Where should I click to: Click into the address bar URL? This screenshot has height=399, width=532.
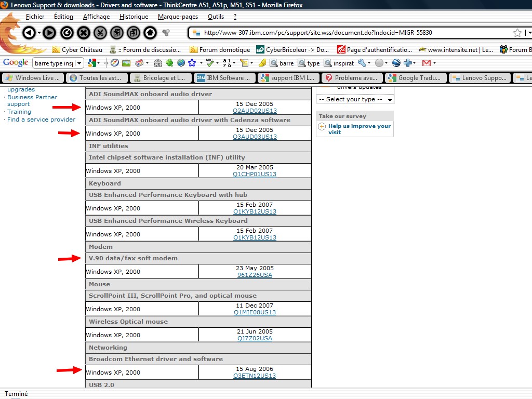tap(318, 33)
